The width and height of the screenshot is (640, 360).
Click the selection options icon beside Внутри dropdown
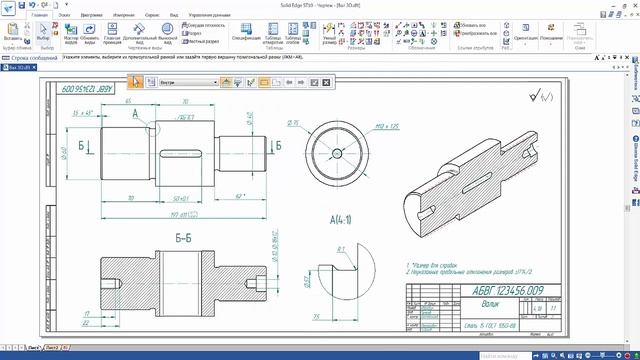(151, 82)
